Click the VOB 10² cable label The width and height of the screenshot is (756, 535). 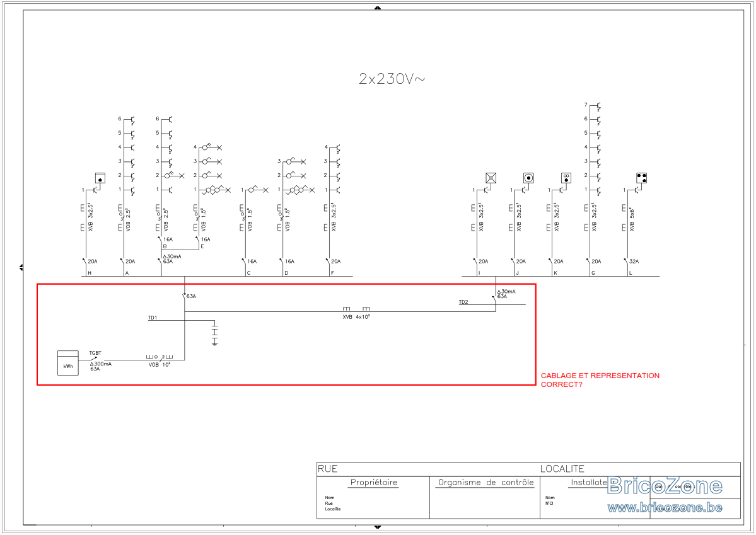(x=160, y=365)
